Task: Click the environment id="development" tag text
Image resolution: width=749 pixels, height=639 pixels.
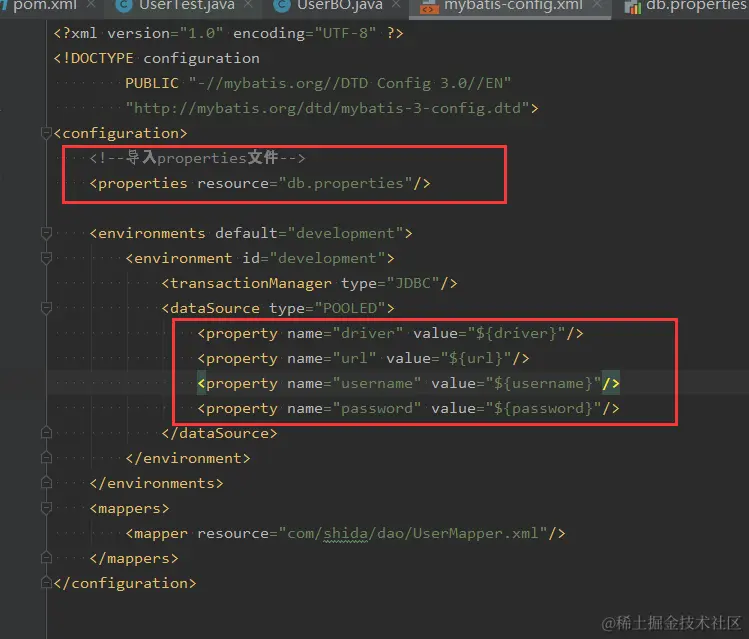Action: pyautogui.click(x=260, y=258)
